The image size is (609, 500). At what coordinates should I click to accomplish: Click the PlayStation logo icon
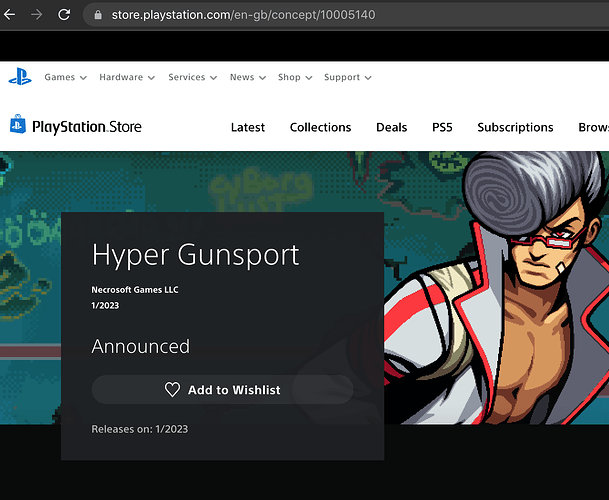click(x=20, y=77)
